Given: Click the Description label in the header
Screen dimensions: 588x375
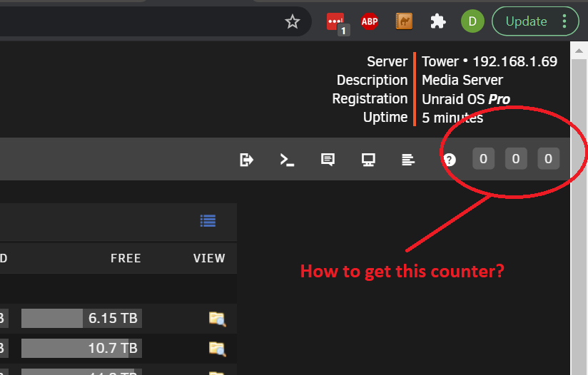Looking at the screenshot, I should click(x=372, y=80).
